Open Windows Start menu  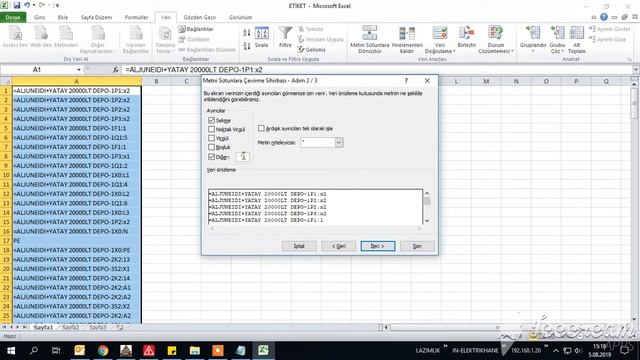11,351
